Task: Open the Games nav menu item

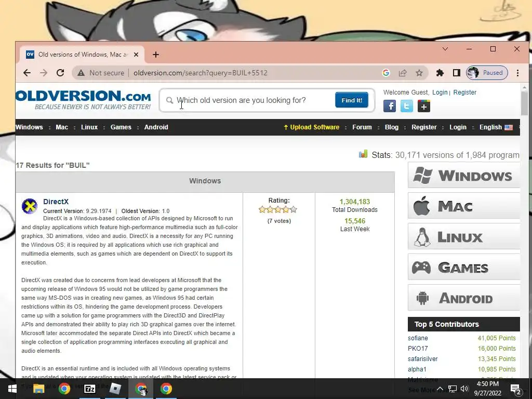Action: (121, 127)
